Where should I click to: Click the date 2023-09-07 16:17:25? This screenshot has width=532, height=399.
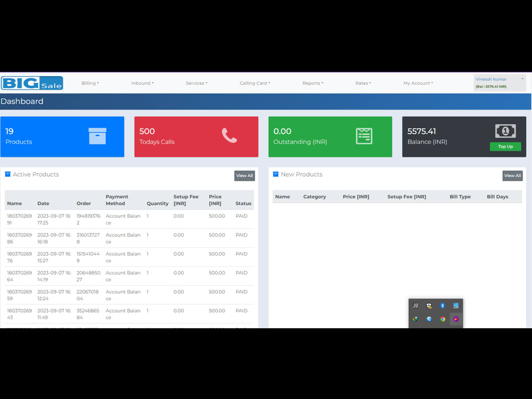click(x=54, y=220)
